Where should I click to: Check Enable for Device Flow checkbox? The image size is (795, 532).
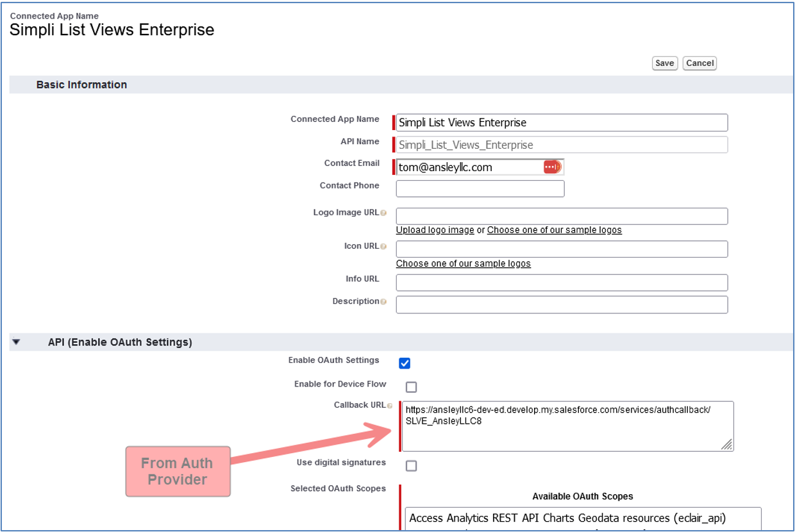pos(411,387)
